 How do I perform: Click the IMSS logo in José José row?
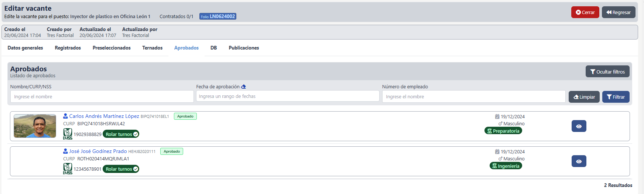68,169
